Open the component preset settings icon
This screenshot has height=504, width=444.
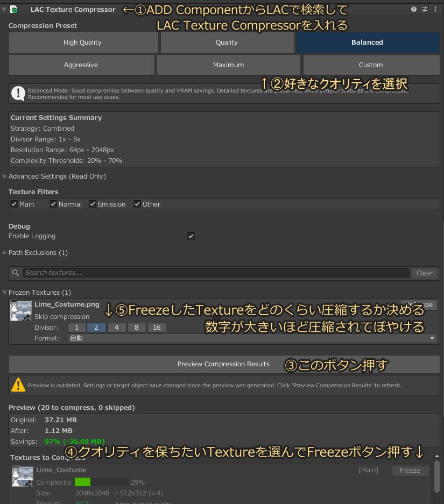click(425, 9)
